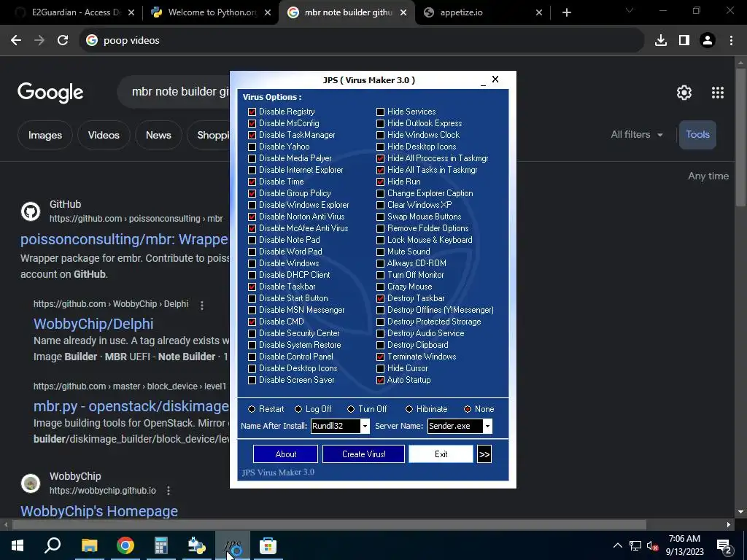
Task: Open Google quick settings gear
Action: pyautogui.click(x=684, y=93)
